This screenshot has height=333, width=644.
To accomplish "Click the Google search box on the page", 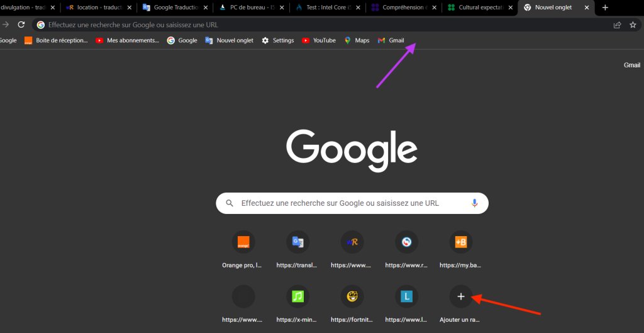I will 352,203.
